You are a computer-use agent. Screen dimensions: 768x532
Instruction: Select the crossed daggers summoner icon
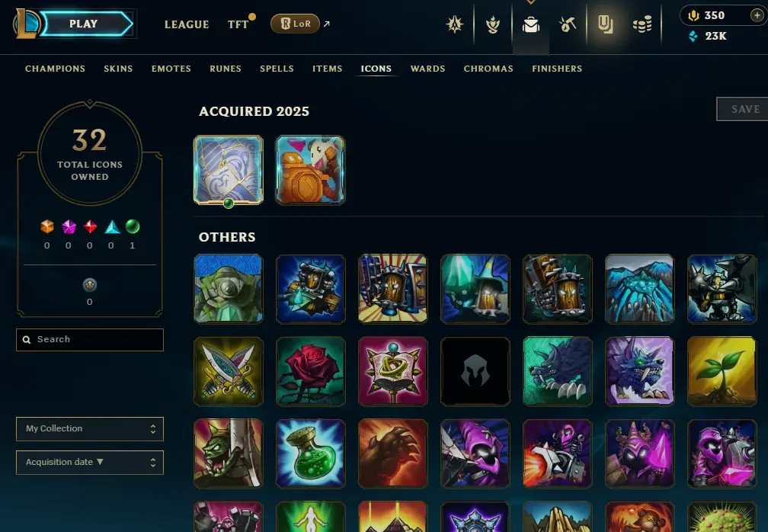point(229,371)
